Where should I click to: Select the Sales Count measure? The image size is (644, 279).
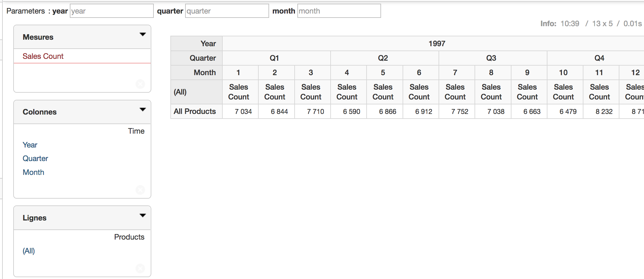43,56
